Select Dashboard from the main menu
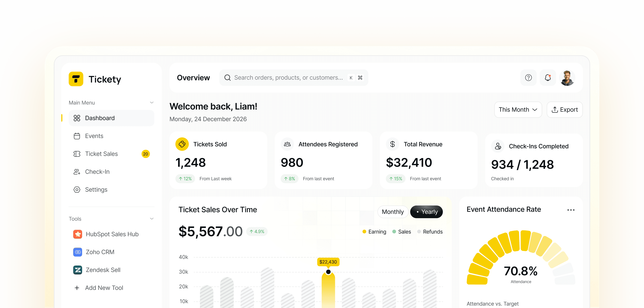 100,118
